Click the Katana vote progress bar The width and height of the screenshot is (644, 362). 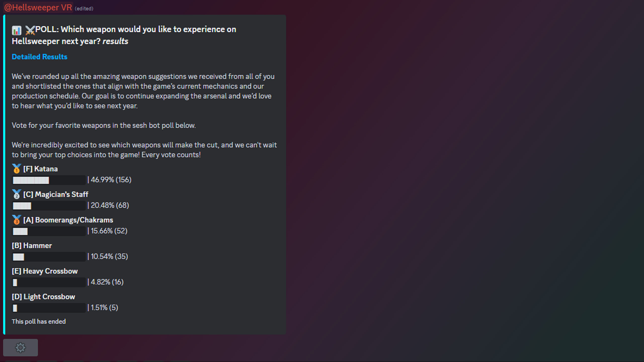49,180
